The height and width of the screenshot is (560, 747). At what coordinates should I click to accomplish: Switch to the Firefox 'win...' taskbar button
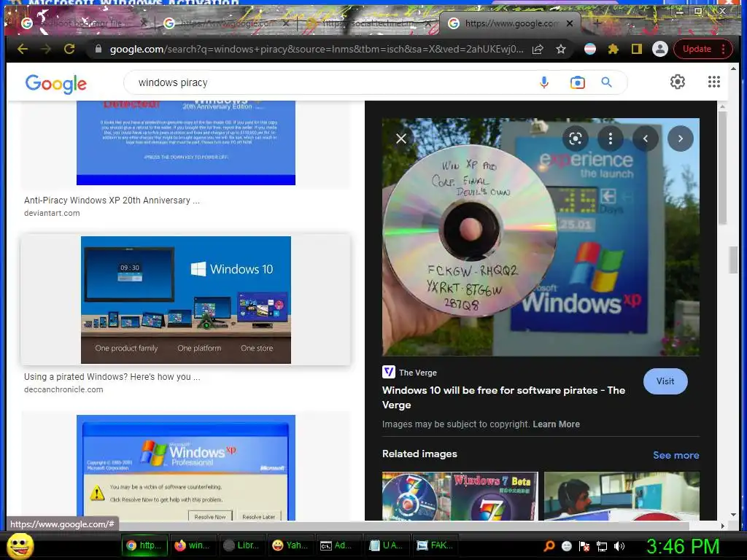point(193,545)
